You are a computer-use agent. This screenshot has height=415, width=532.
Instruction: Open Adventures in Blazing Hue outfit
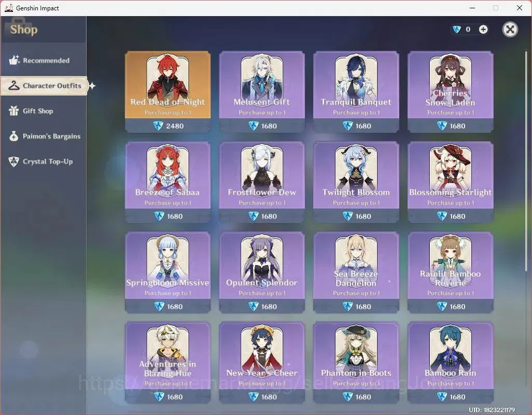[x=167, y=363]
